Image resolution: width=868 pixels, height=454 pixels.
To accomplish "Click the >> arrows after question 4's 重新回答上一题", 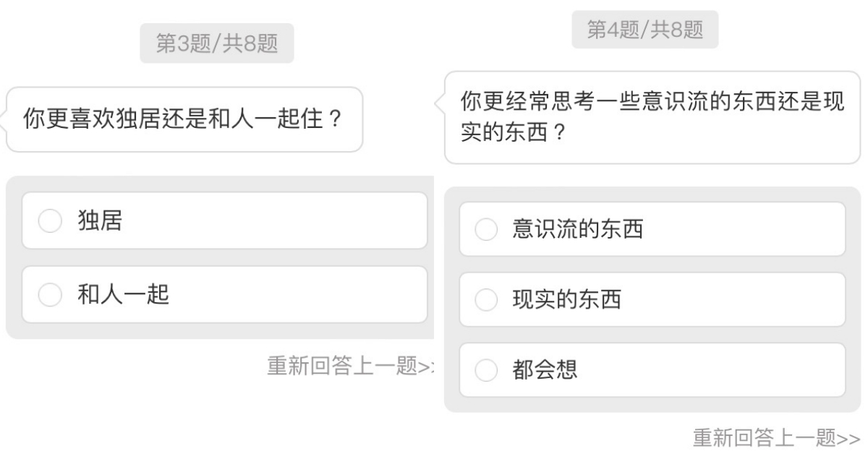I will pyautogui.click(x=849, y=438).
